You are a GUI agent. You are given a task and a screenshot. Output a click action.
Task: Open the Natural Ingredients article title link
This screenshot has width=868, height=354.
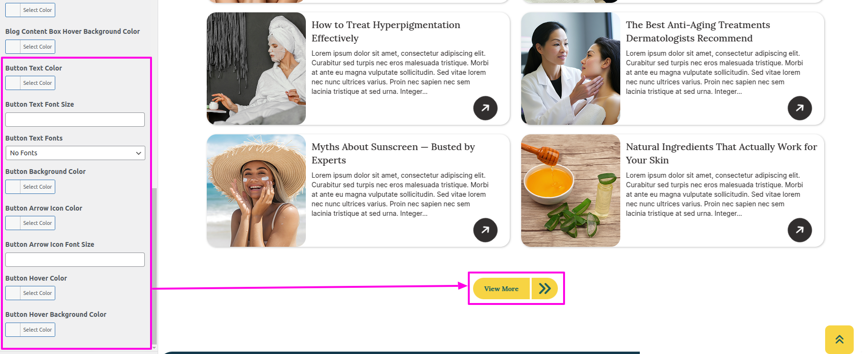[721, 153]
